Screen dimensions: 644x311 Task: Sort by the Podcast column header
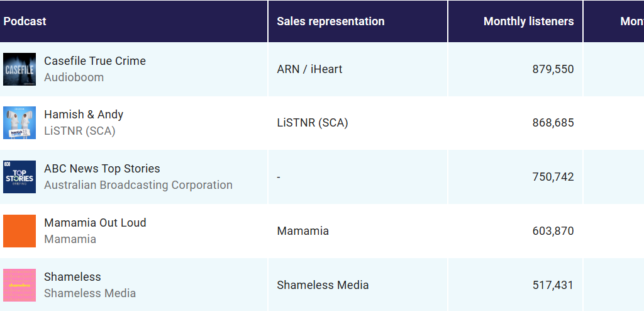click(x=25, y=21)
